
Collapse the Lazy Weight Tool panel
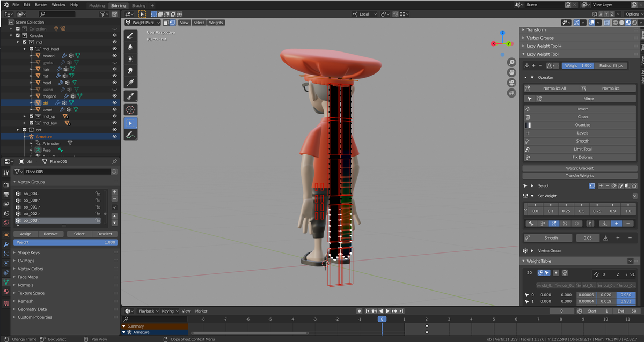click(542, 54)
